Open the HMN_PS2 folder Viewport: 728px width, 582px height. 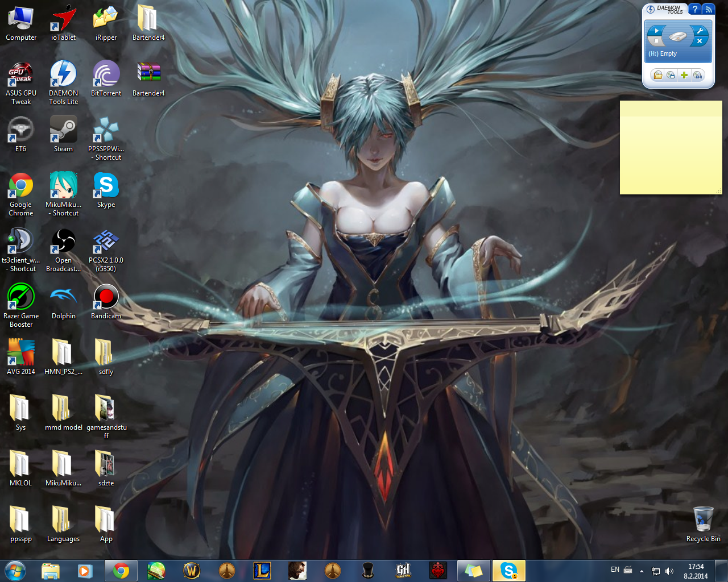63,357
